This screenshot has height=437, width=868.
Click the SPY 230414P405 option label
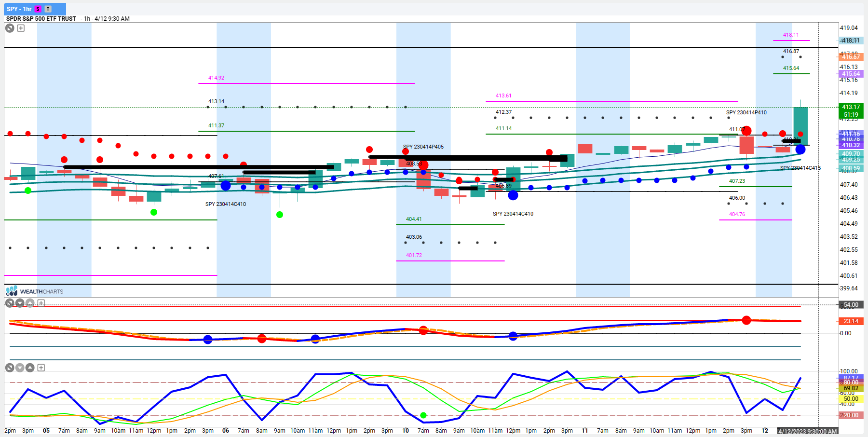[x=423, y=147]
